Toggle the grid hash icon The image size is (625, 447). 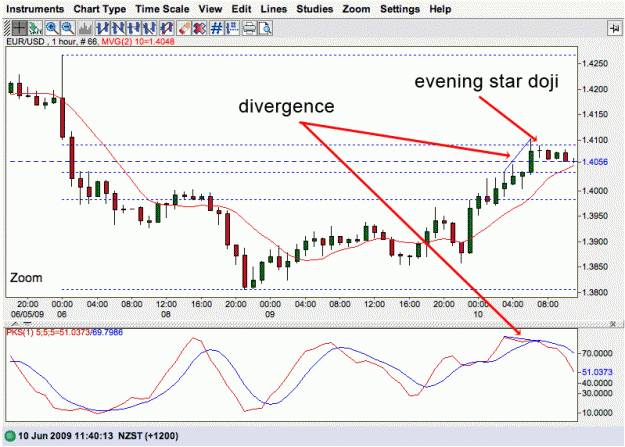point(216,28)
